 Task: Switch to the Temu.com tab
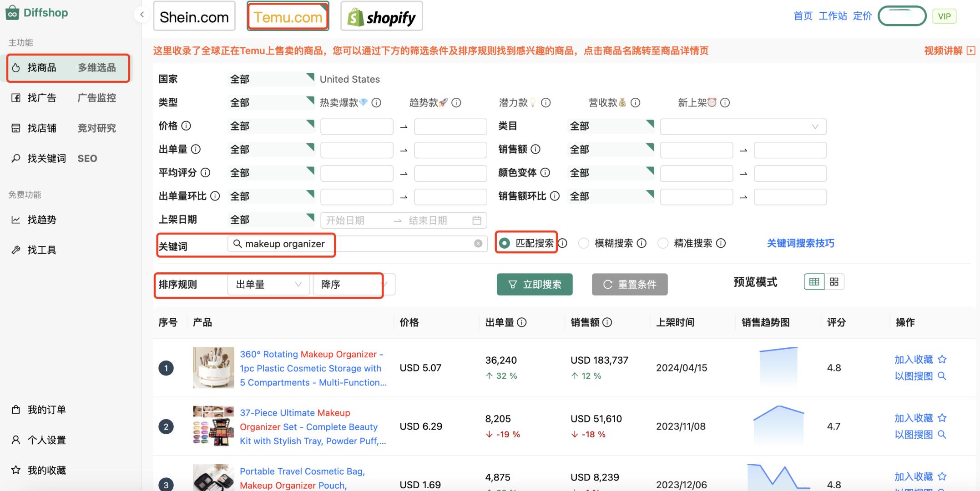click(x=288, y=16)
